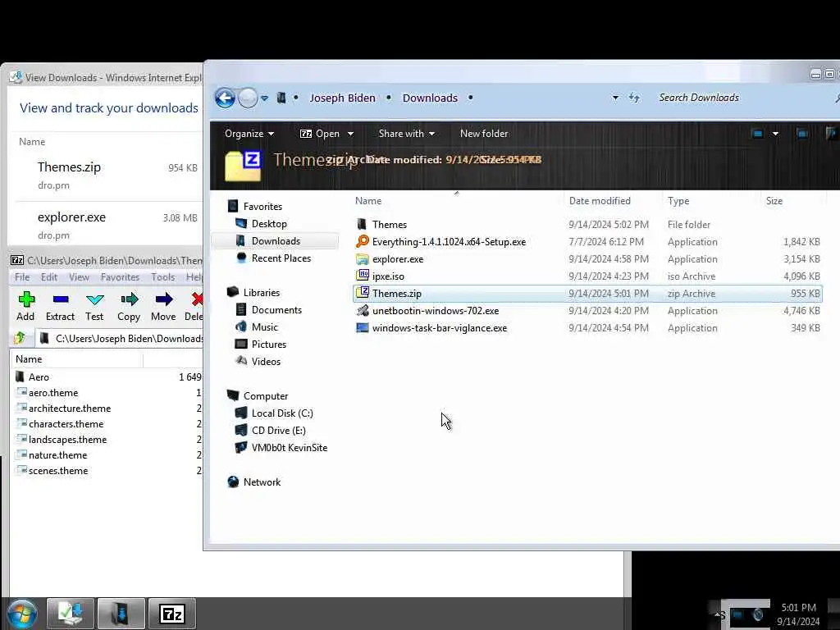The height and width of the screenshot is (630, 840).
Task: Sort by Date modified column header
Action: click(600, 201)
